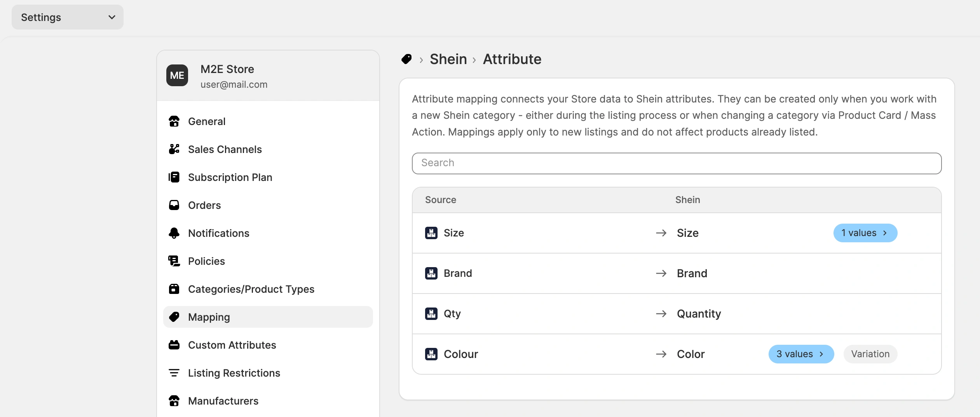
Task: Click the Notifications bell icon
Action: (x=174, y=233)
